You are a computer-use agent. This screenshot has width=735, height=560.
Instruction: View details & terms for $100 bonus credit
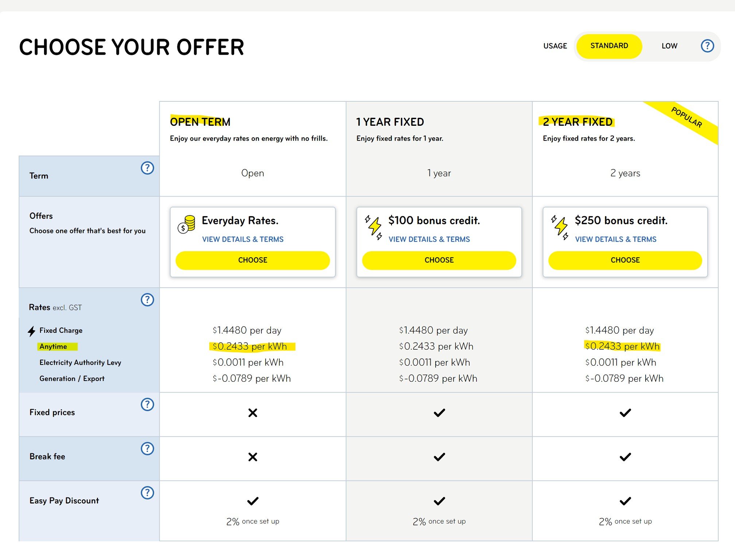coord(429,240)
